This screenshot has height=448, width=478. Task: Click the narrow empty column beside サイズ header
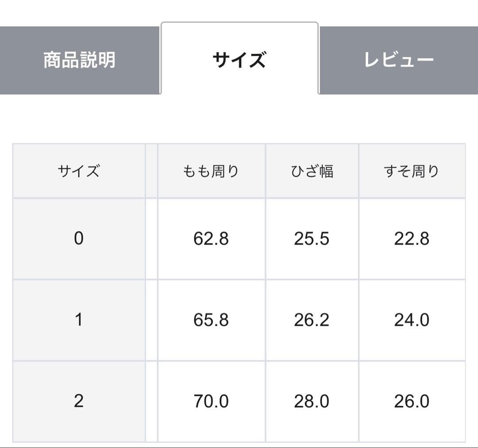tap(151, 171)
